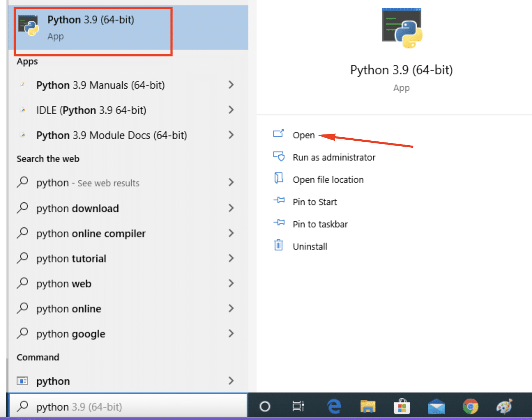The height and width of the screenshot is (420, 532).
Task: Click search icon beside 'python web'
Action: 22,283
